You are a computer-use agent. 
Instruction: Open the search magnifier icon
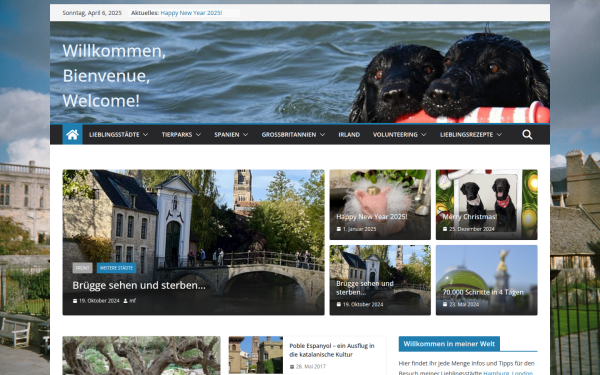527,135
